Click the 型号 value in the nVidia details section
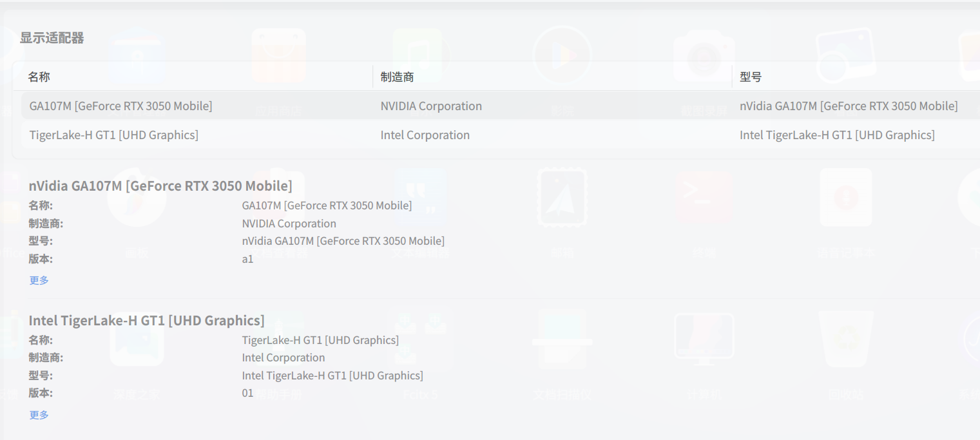Image resolution: width=980 pixels, height=440 pixels. 343,241
